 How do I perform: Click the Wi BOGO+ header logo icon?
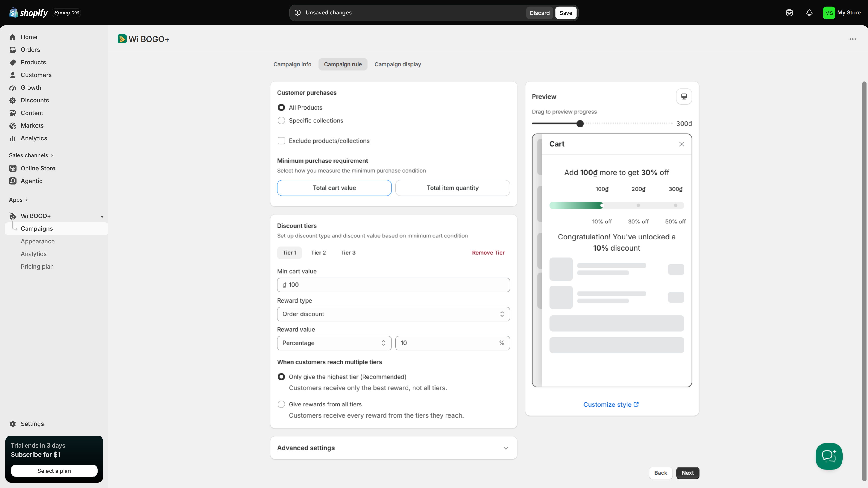click(122, 39)
